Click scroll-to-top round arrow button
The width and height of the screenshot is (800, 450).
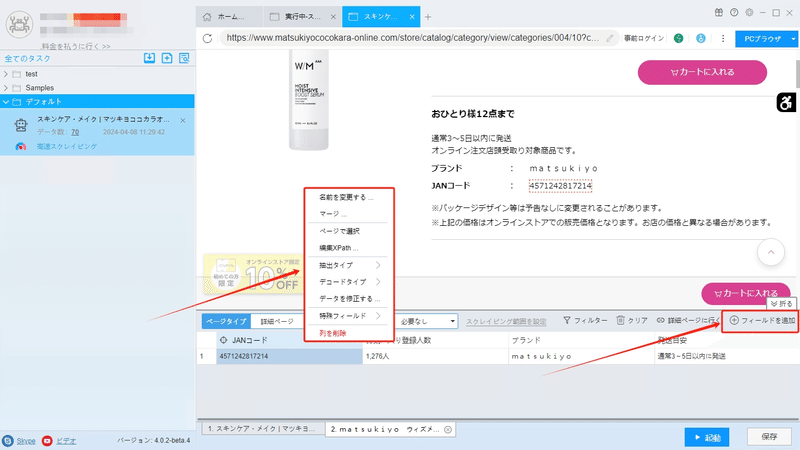click(x=771, y=252)
